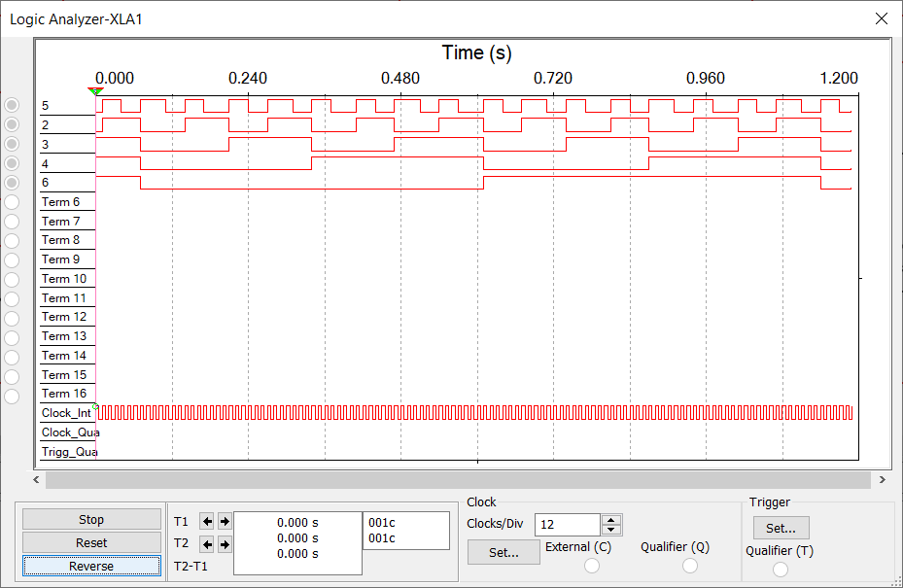Click the channel 6 waveform label

[45, 183]
